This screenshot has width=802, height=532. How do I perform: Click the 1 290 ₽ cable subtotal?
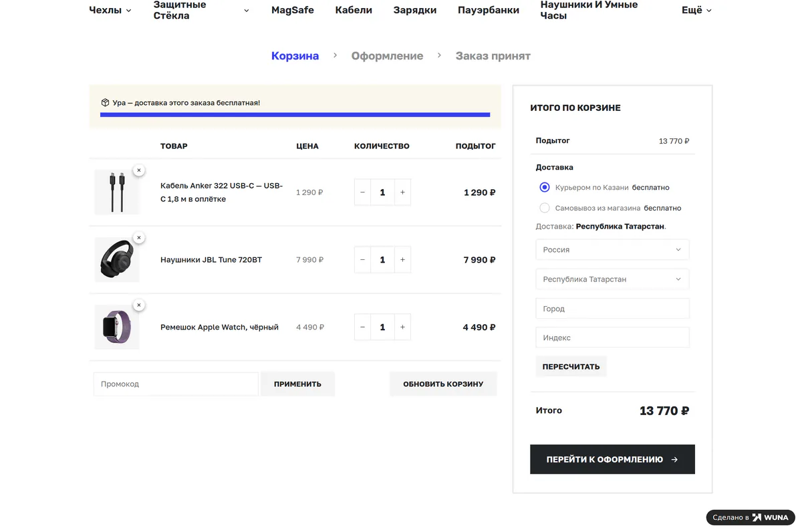[479, 192]
